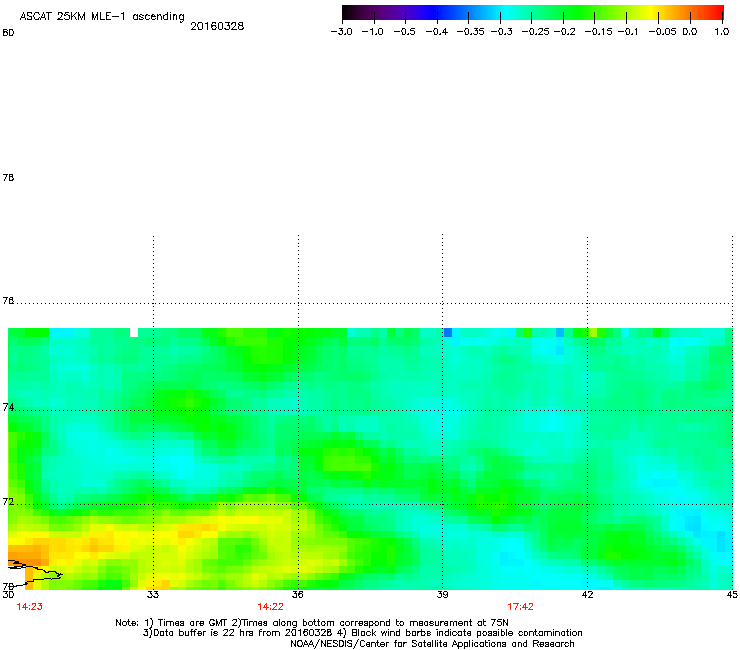The height and width of the screenshot is (650, 740).
Task: Click the longitude label 45
Action: (x=732, y=595)
